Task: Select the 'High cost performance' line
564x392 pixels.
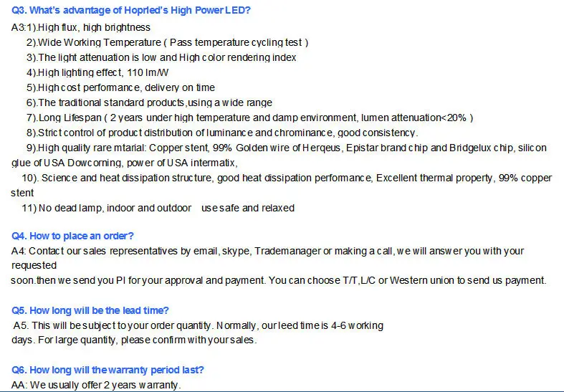Action: pos(120,87)
